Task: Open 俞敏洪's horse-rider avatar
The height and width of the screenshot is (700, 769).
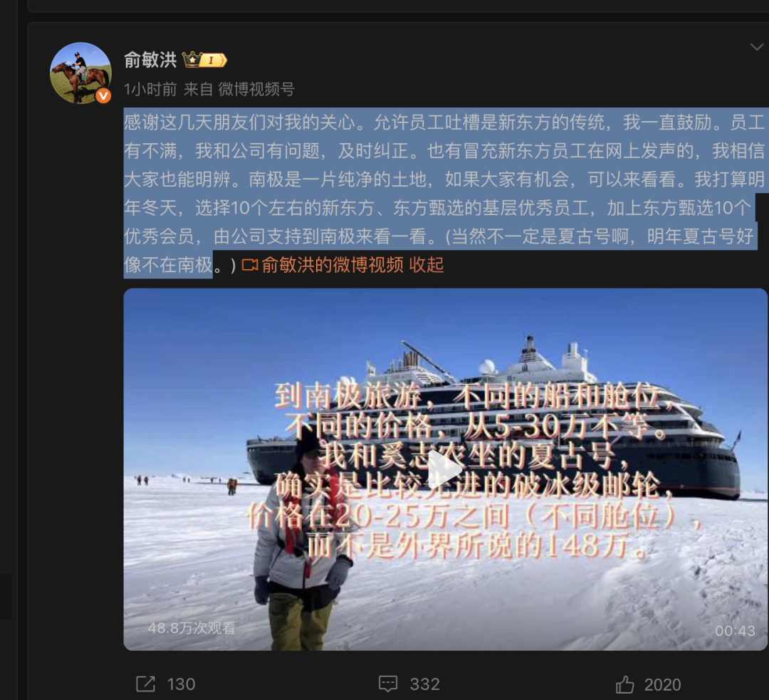Action: [x=81, y=73]
